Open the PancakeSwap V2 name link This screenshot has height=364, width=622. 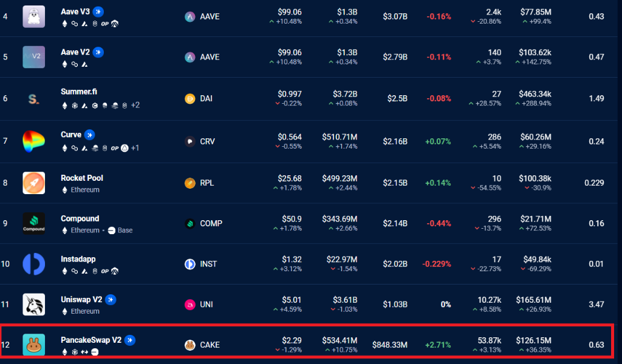point(91,340)
